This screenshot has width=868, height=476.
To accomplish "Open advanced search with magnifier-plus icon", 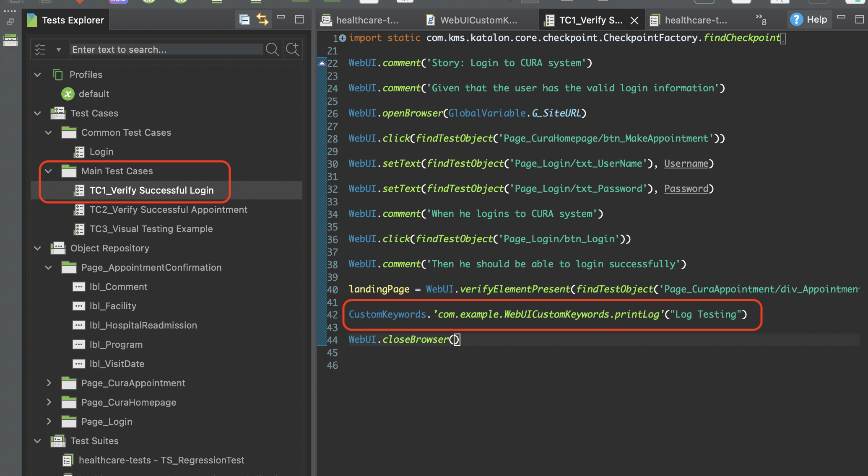I will point(292,49).
